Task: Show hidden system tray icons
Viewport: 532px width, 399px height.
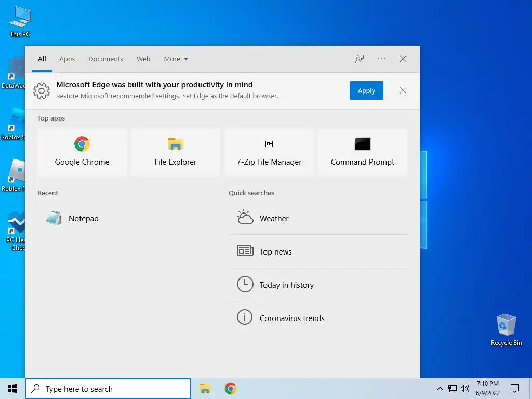Action: (440, 389)
